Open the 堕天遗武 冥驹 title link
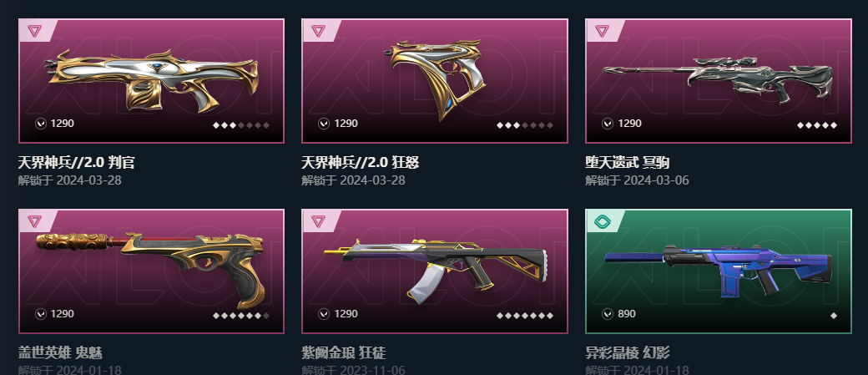 pyautogui.click(x=627, y=162)
